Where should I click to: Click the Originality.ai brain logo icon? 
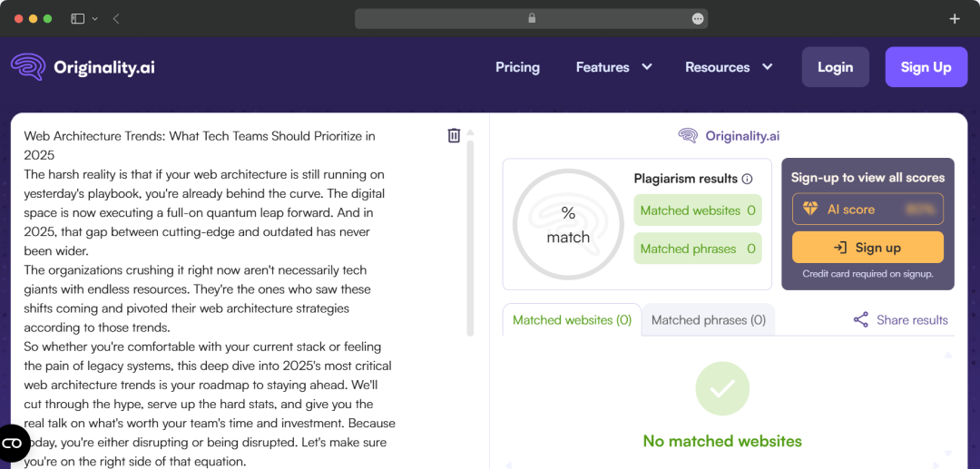click(28, 67)
